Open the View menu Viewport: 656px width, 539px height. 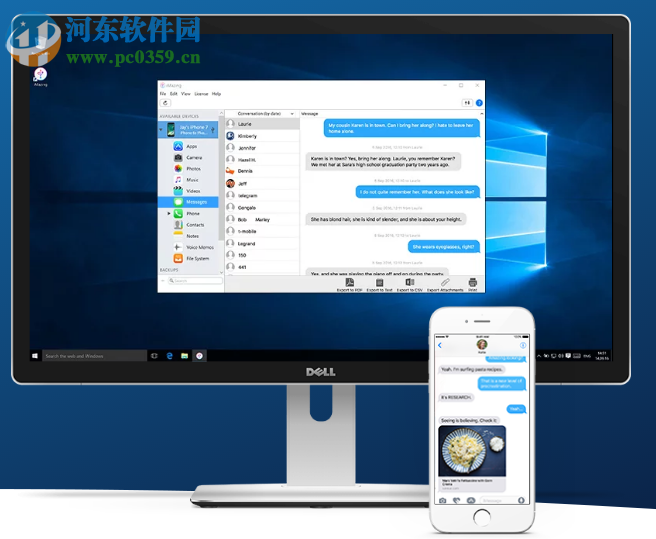pos(186,94)
